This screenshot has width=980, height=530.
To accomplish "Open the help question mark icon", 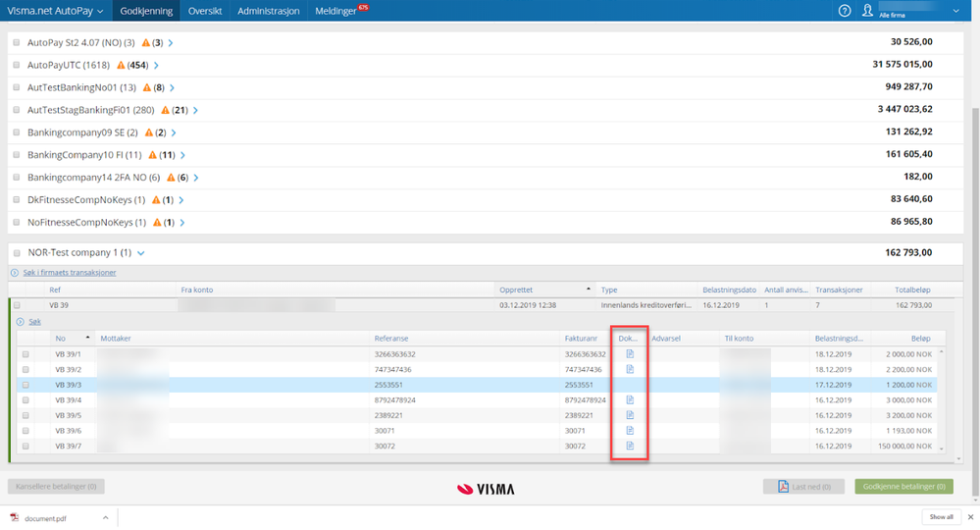I will [845, 11].
